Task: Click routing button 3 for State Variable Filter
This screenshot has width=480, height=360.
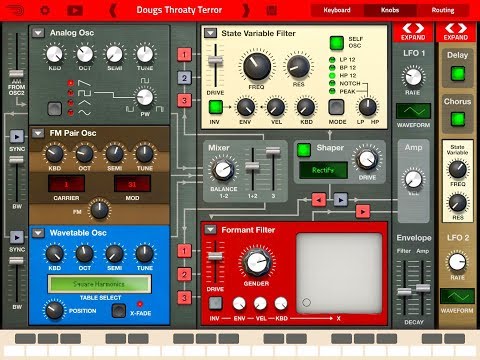Action: point(184,101)
